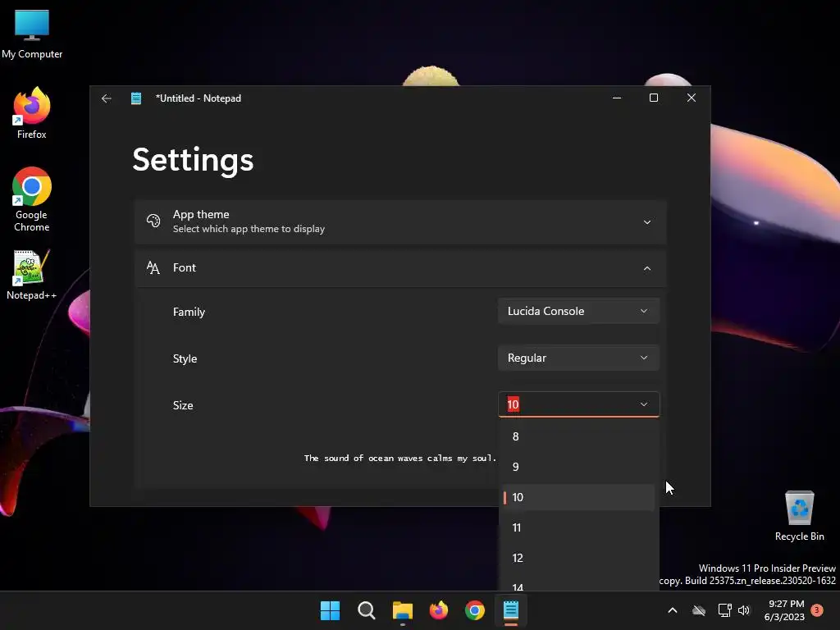
Task: Show hidden tray icons chevron
Action: pyautogui.click(x=673, y=610)
